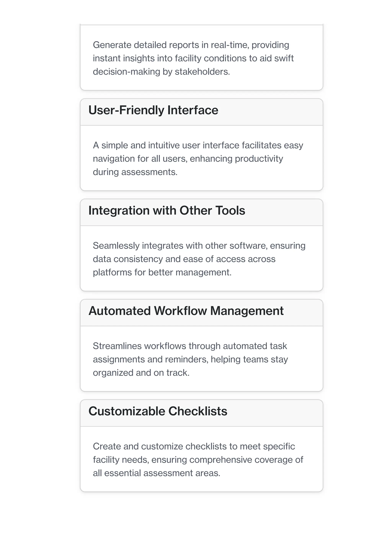The image size is (392, 555).
Task: Click the word 'Workflow' in the card heading
Action: (180, 311)
